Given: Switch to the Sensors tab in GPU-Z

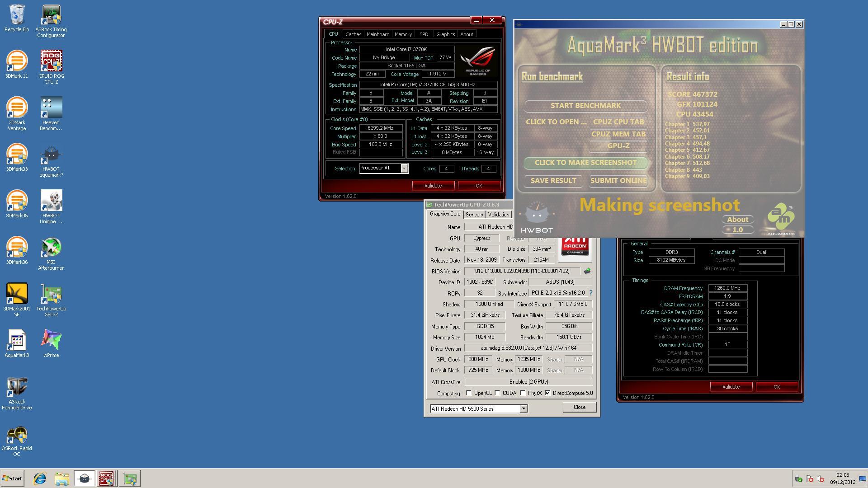Looking at the screenshot, I should pos(474,215).
